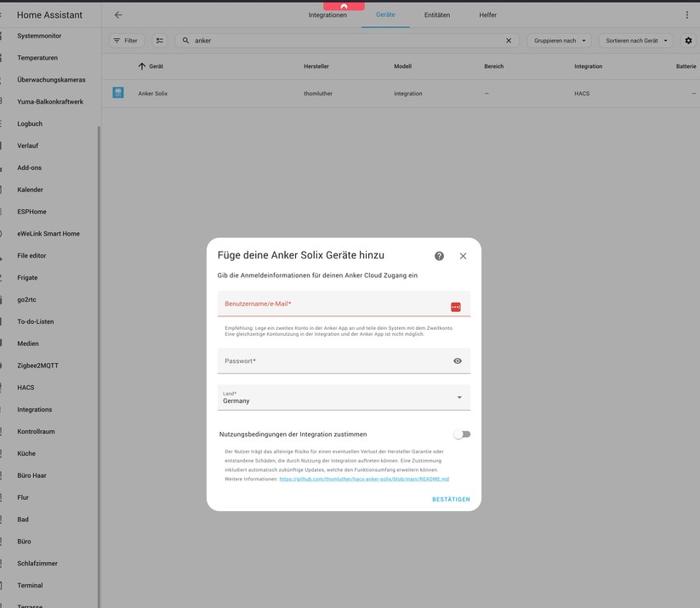Viewport: 700px width, 608px height.
Task: Click the back arrow icon
Action: [118, 14]
